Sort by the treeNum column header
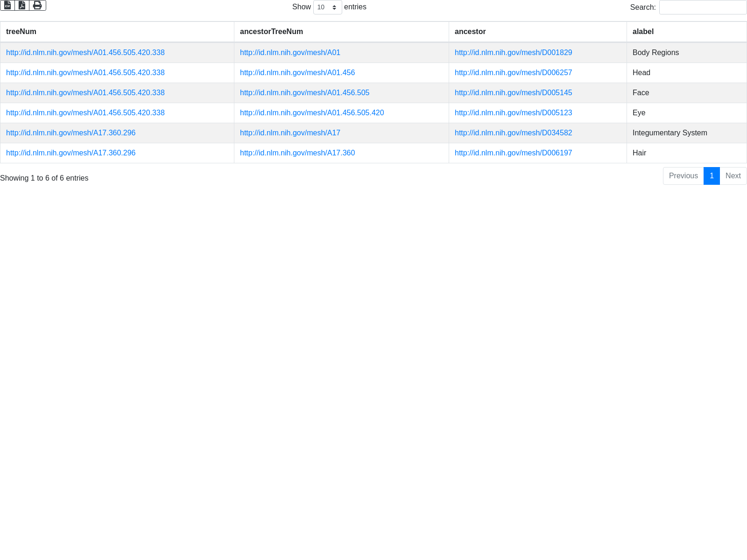Screen dimensions: 747x560 pyautogui.click(x=21, y=32)
